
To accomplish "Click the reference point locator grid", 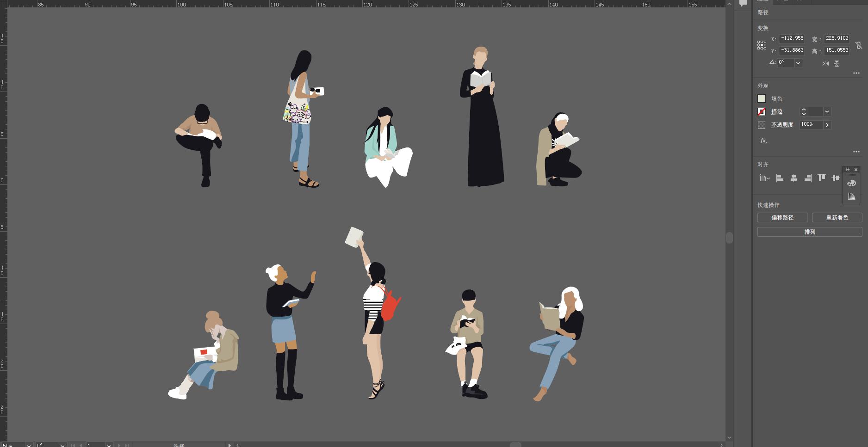I will pos(762,45).
